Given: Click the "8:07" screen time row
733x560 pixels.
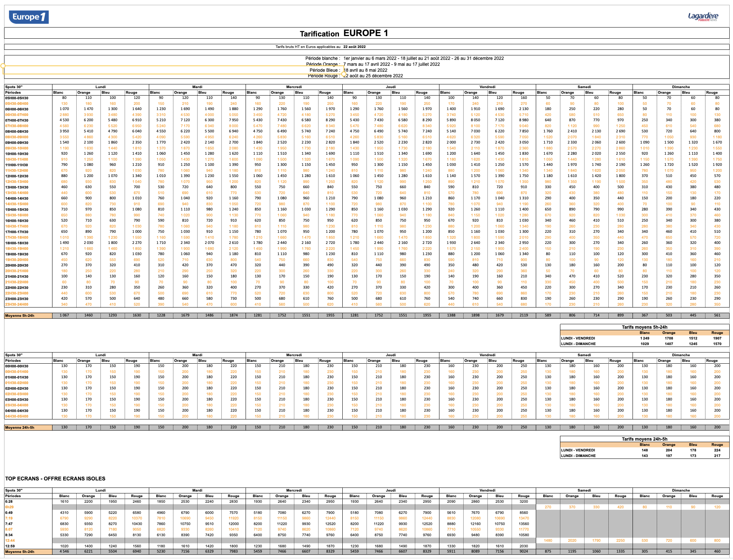Looking at the screenshot, I should point(9,530).
